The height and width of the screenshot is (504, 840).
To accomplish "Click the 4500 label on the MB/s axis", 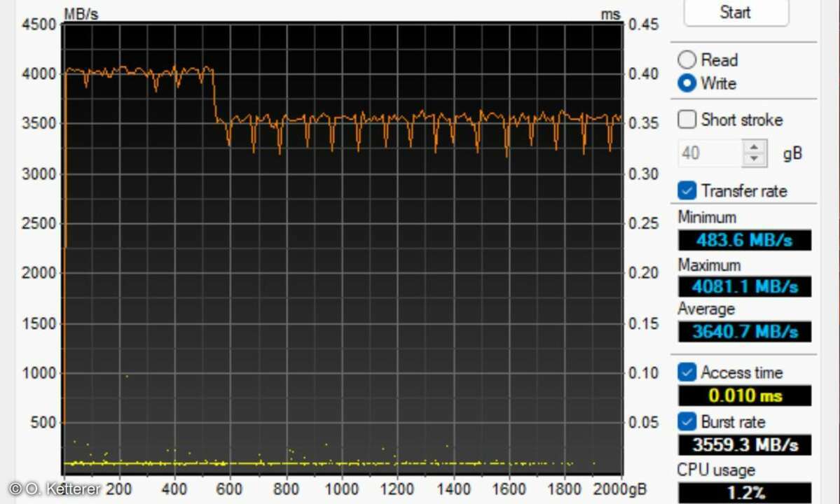I will pos(39,24).
